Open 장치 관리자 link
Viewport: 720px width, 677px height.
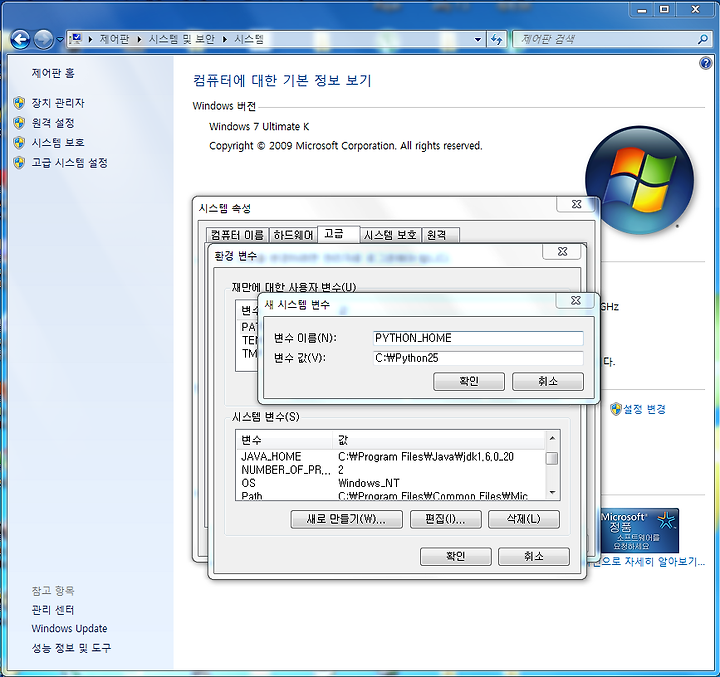[58, 103]
